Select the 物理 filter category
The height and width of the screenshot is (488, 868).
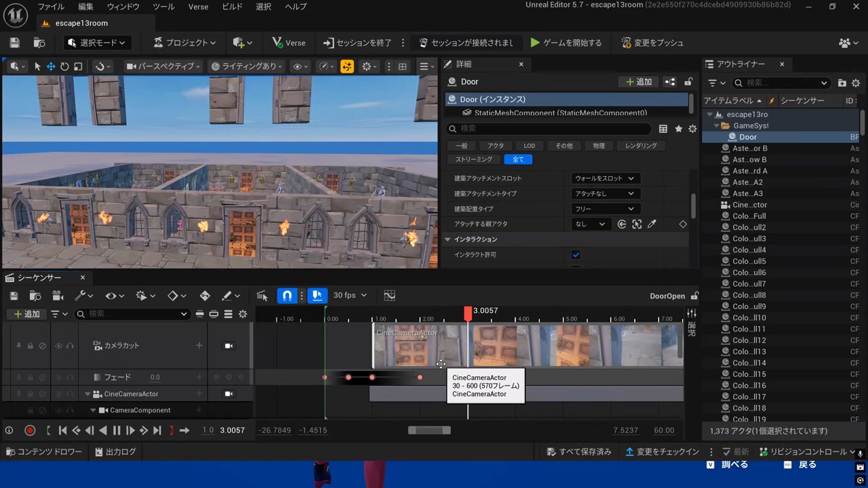[x=599, y=146]
